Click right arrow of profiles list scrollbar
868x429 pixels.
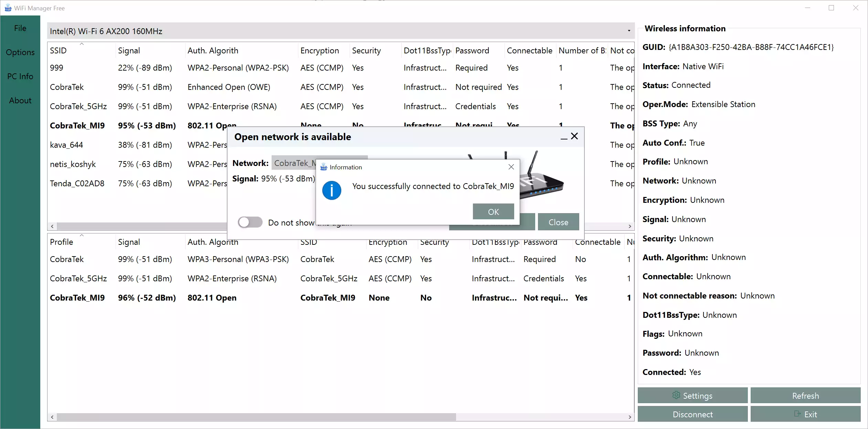tap(630, 417)
